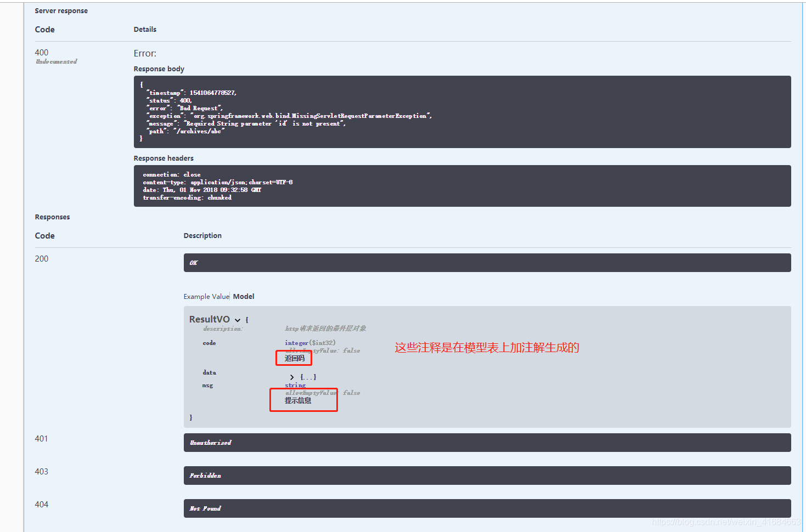Click the ResultVO model title

(x=210, y=319)
